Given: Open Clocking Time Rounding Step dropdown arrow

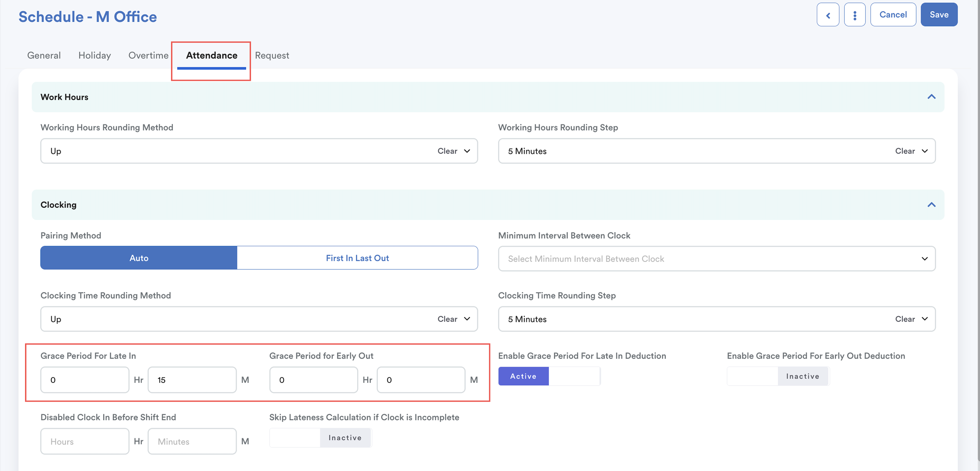Looking at the screenshot, I should click(925, 319).
